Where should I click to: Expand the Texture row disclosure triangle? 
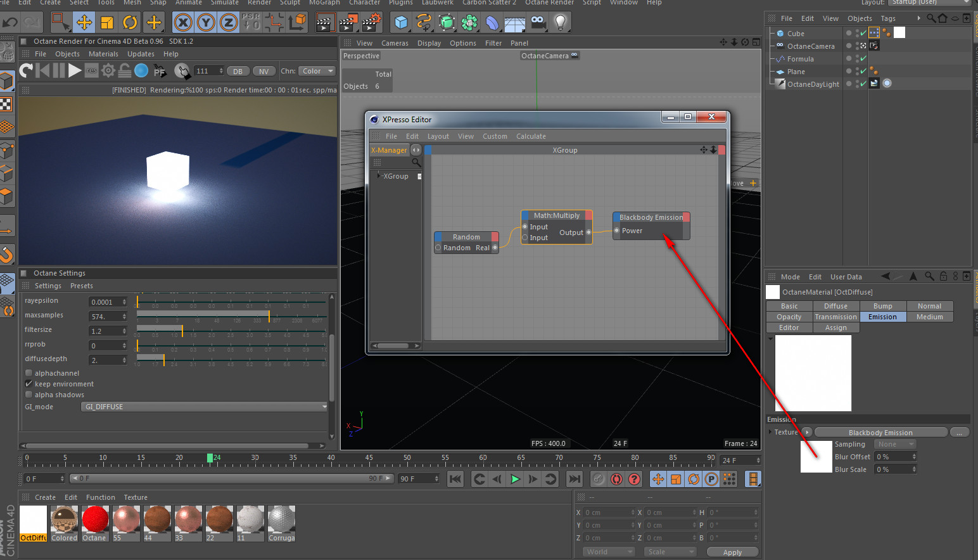(770, 432)
